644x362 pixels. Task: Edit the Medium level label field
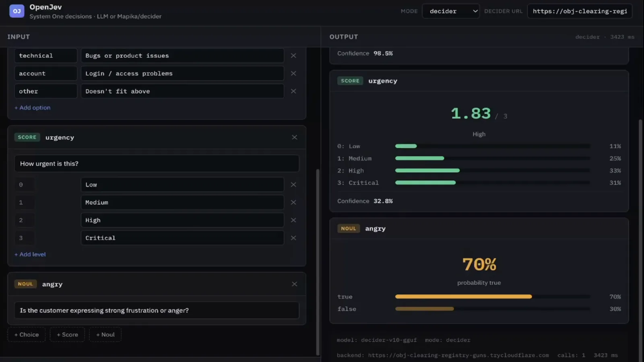pyautogui.click(x=182, y=202)
